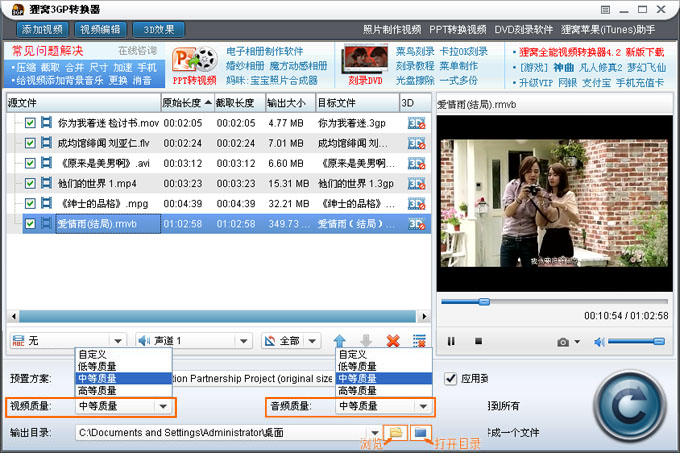This screenshot has height=453, width=680.
Task: Click the 添加视频 button
Action: pyautogui.click(x=42, y=29)
